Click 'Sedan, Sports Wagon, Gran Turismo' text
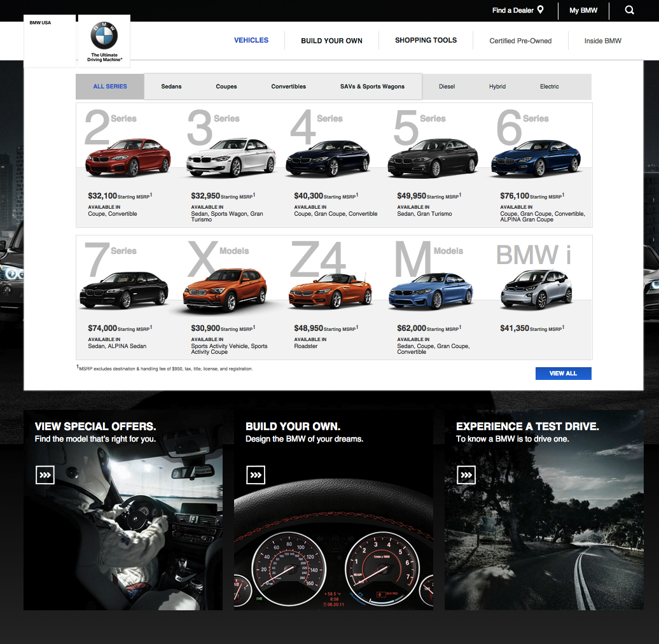659x644 pixels. (227, 216)
